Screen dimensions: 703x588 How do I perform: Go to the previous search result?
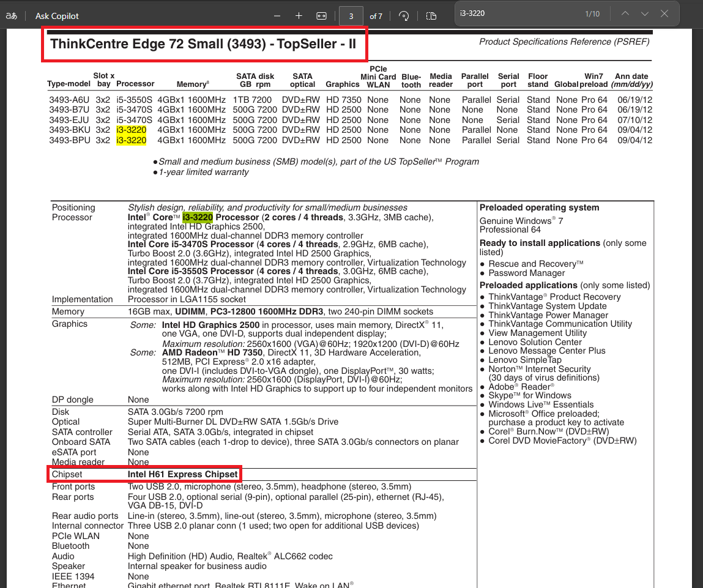624,13
